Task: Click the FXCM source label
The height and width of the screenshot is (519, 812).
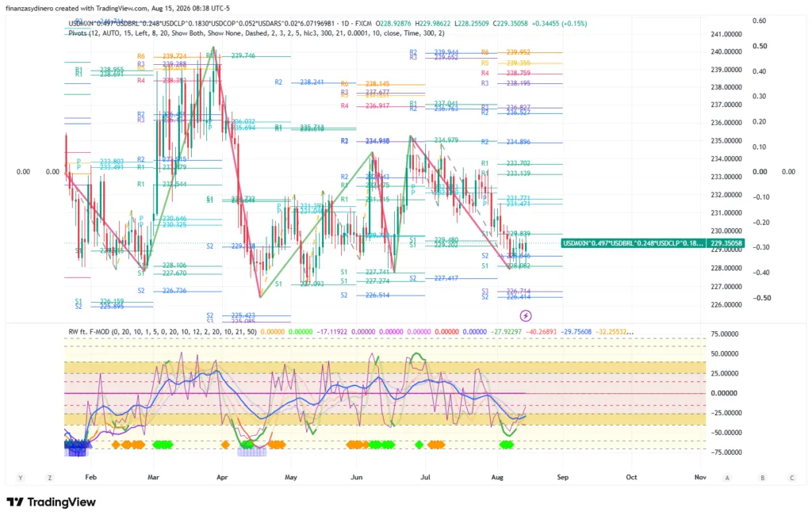Action: (x=363, y=23)
